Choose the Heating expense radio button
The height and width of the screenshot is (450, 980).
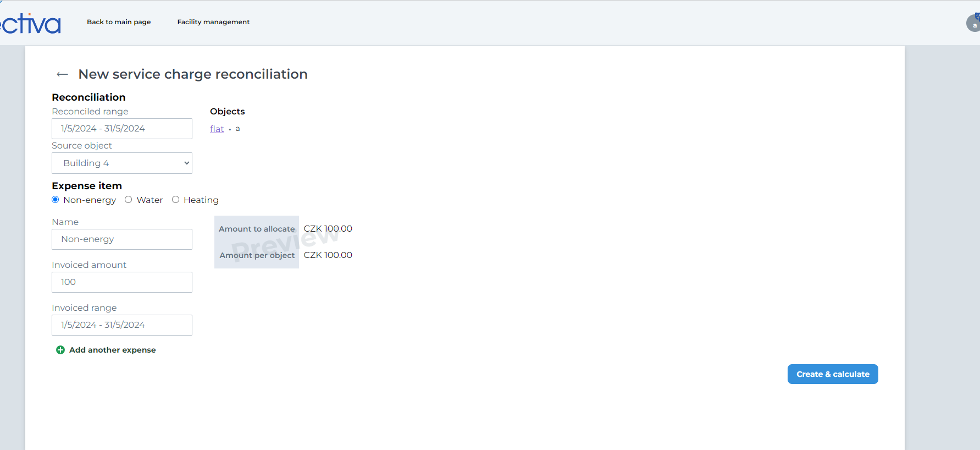pyautogui.click(x=176, y=200)
